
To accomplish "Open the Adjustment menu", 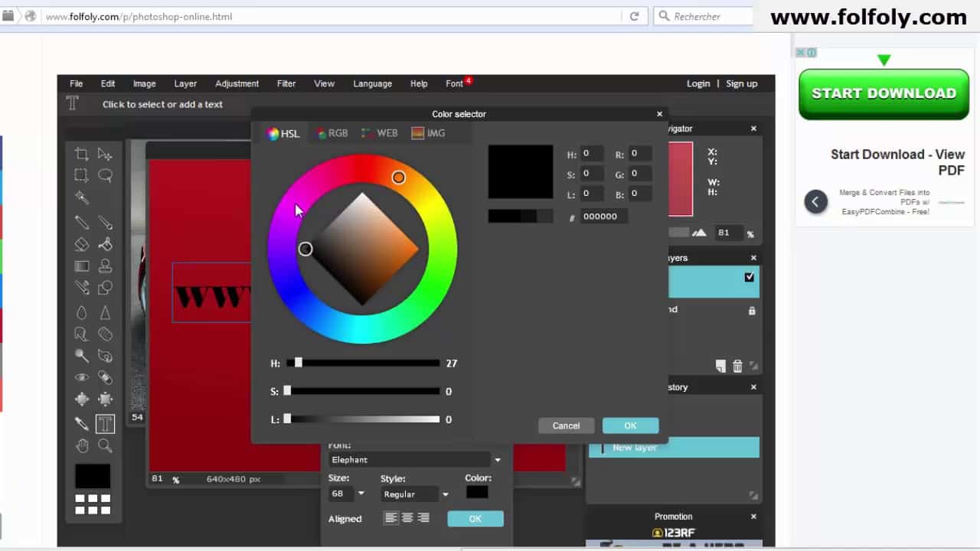I will tap(237, 83).
